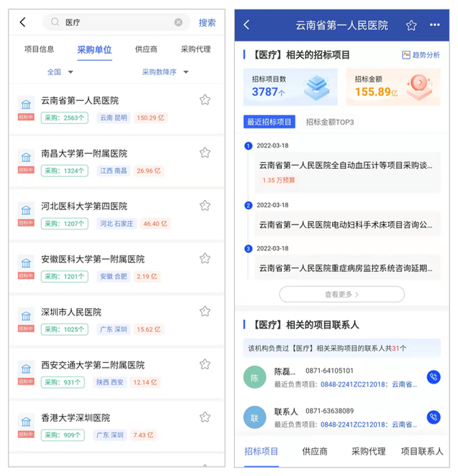Screen dimensions: 458x476
Task: Click the 采购: 1324个 tag
Action: (x=64, y=170)
